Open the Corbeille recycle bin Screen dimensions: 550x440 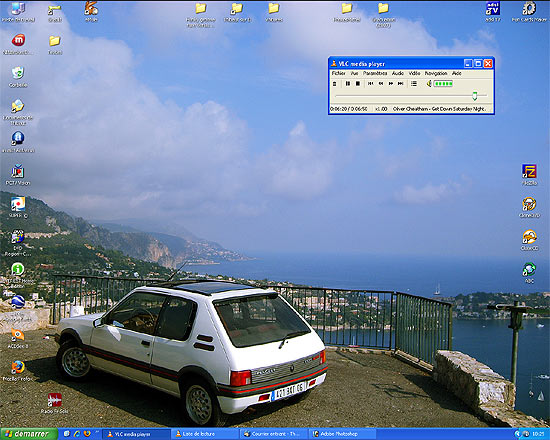[x=18, y=77]
